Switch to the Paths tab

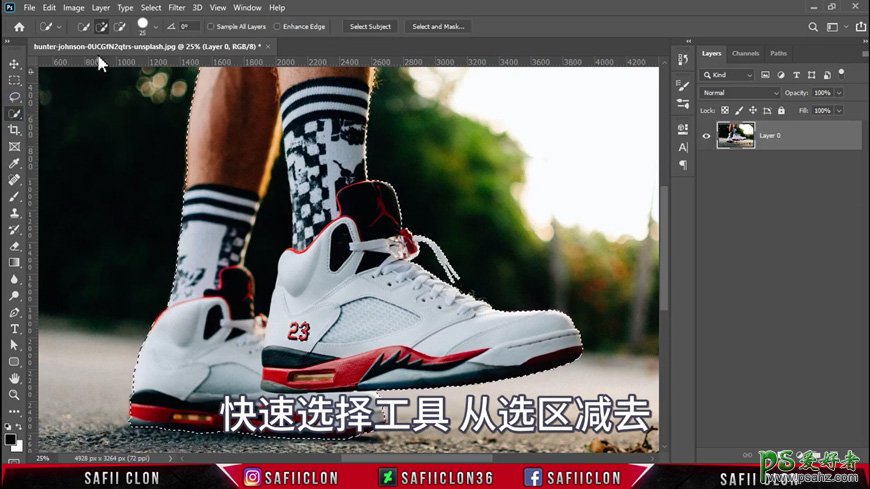pos(778,53)
